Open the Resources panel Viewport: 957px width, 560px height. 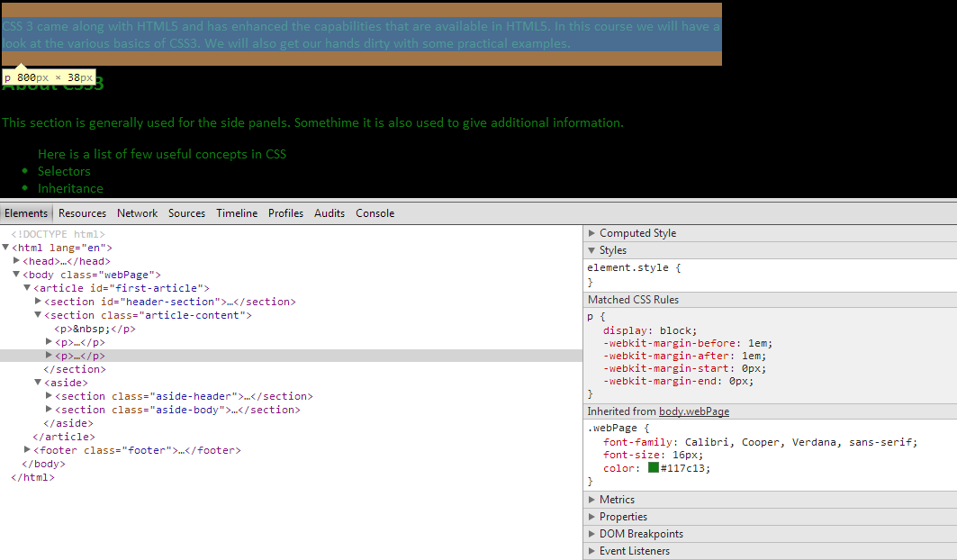82,213
